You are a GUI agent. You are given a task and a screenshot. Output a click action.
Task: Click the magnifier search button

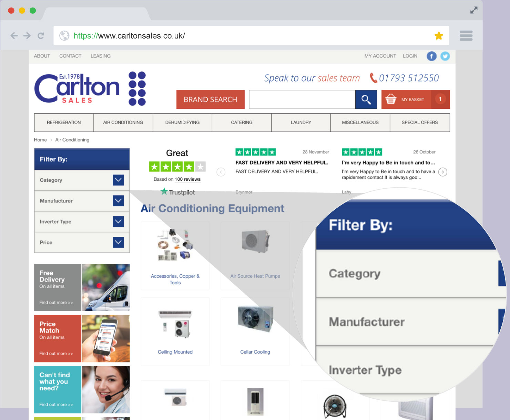366,99
